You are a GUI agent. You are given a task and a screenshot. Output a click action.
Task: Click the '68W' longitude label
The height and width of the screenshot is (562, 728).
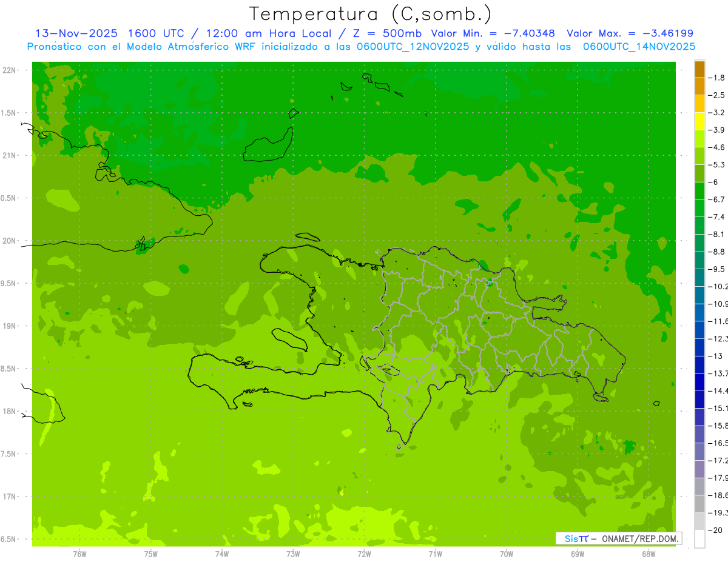tap(649, 554)
